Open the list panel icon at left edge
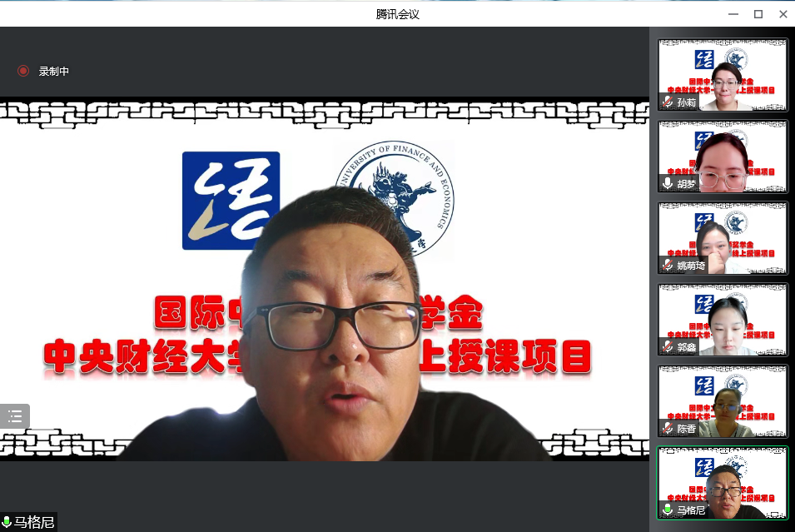The width and height of the screenshot is (795, 532). pyautogui.click(x=15, y=416)
